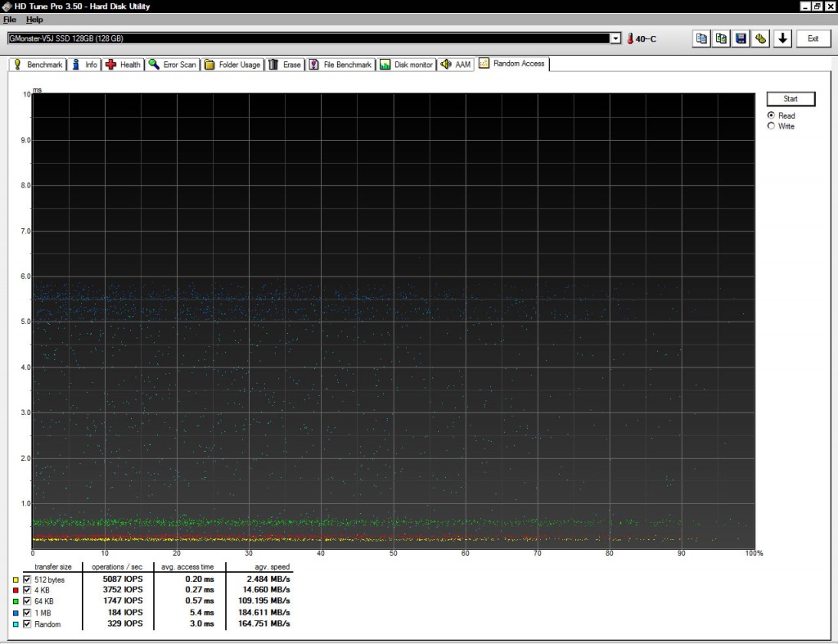The width and height of the screenshot is (838, 644).
Task: Click the blue 1 MB color swatch
Action: coord(16,613)
